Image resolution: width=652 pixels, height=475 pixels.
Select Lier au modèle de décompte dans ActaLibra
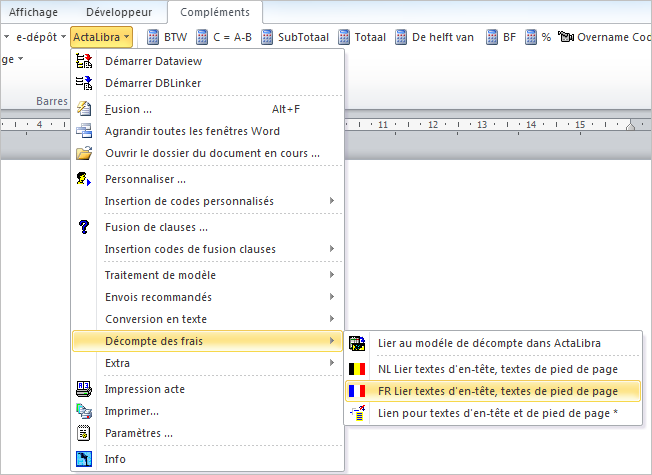[x=493, y=343]
